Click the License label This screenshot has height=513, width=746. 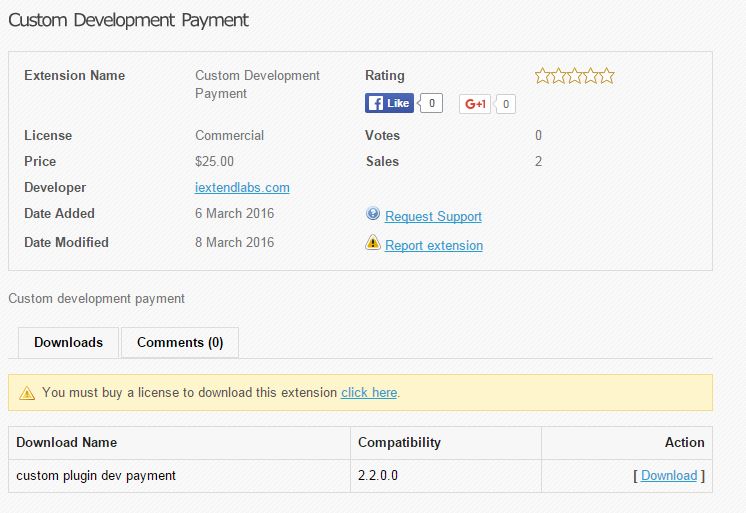tap(48, 135)
